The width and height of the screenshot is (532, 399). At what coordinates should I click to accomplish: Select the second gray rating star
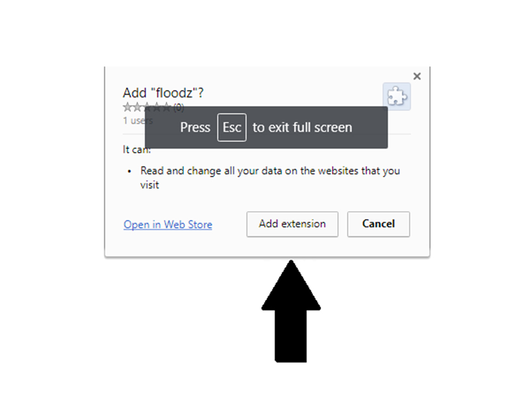point(137,108)
